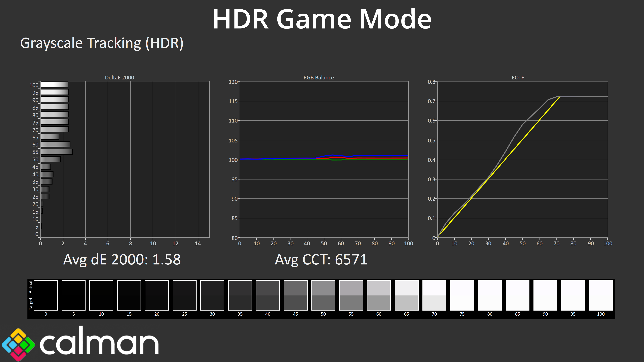The width and height of the screenshot is (644, 362).
Task: Click the HDR Game Mode heading
Action: (x=322, y=19)
